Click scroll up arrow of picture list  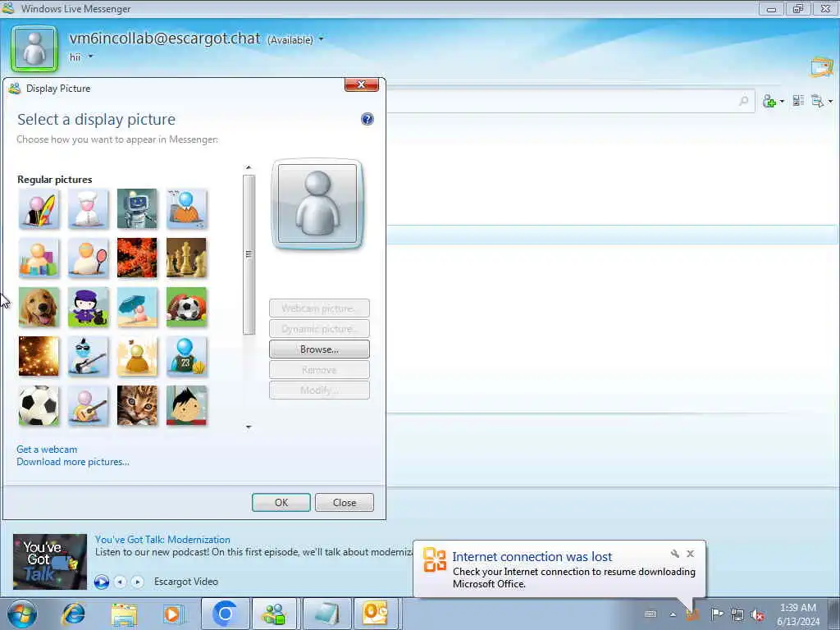coord(249,167)
